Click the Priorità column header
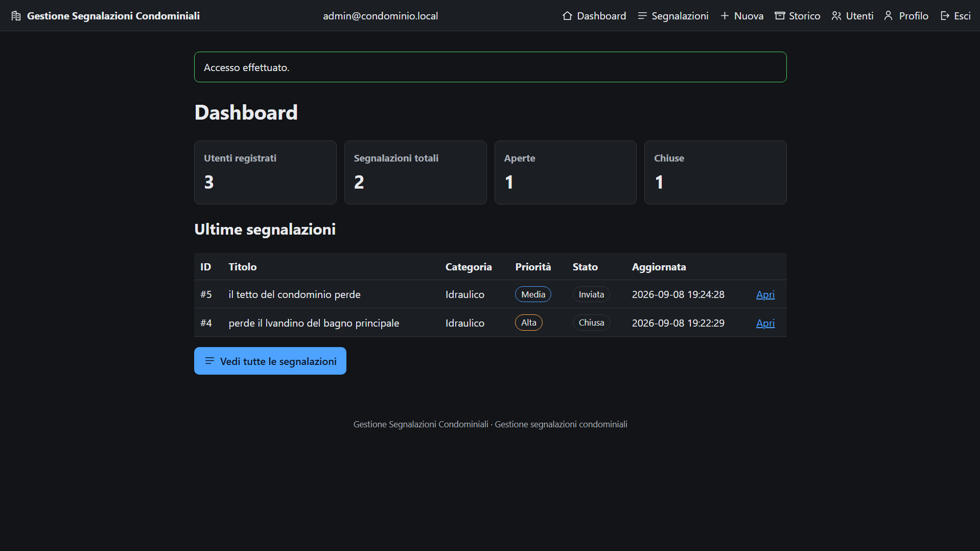The image size is (980, 551). coord(533,267)
